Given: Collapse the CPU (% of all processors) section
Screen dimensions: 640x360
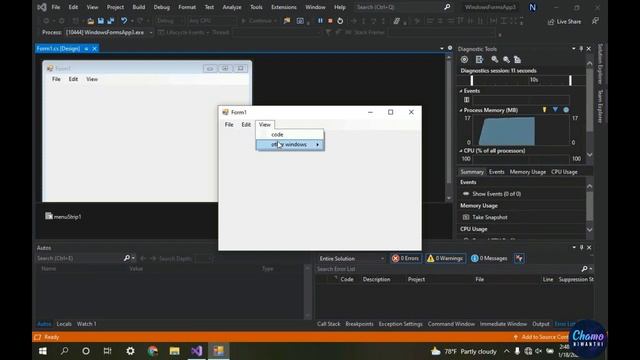Looking at the screenshot, I should 461,151.
